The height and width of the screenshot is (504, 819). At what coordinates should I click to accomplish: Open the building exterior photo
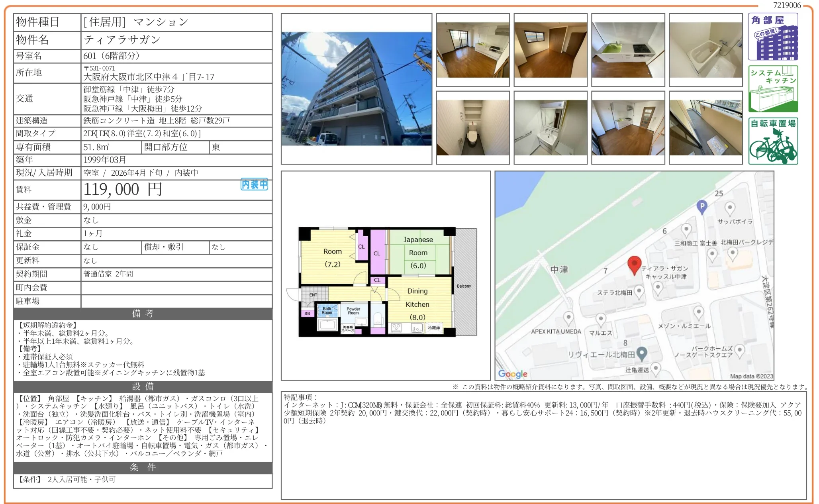click(356, 89)
